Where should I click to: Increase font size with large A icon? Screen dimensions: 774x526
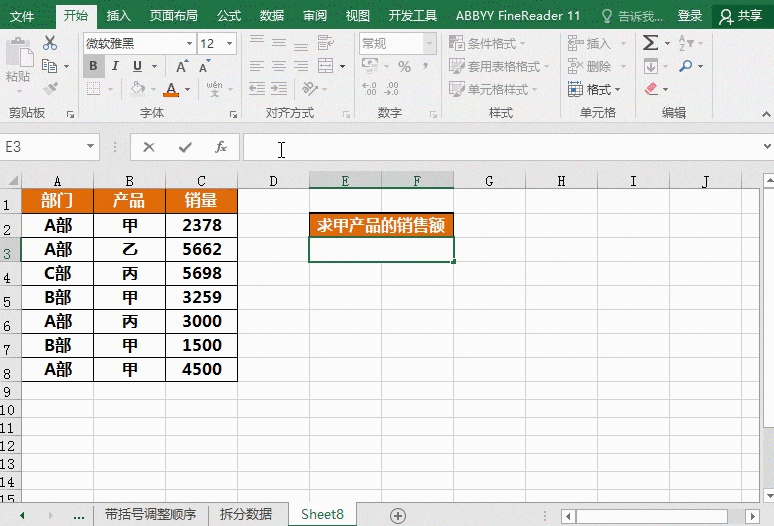(x=182, y=66)
